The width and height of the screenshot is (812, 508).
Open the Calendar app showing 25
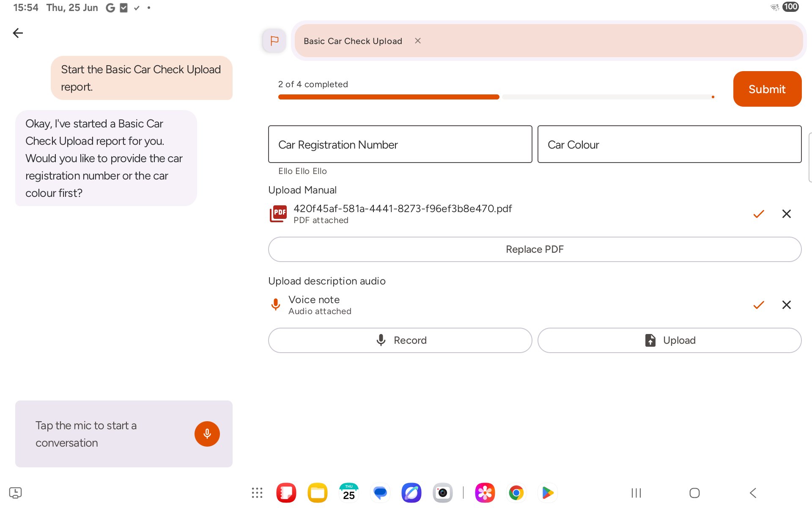click(x=349, y=493)
